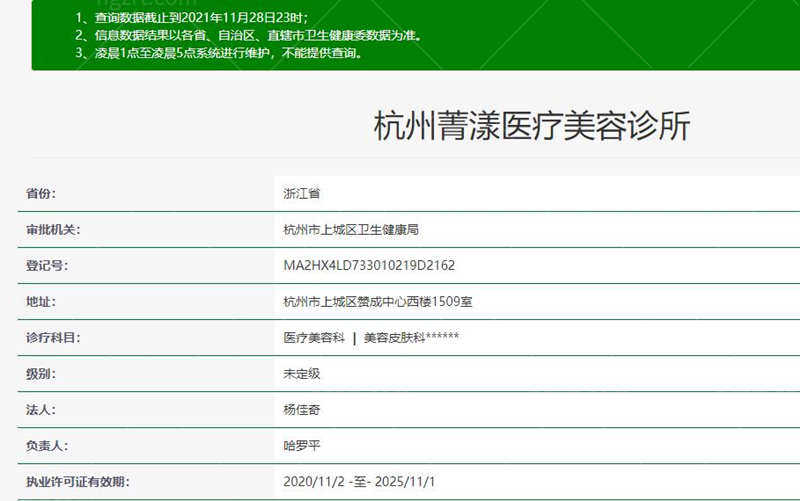The height and width of the screenshot is (501, 800).
Task: Click notice line 查询数据截止到2021年11月28日23时
Action: [192, 18]
